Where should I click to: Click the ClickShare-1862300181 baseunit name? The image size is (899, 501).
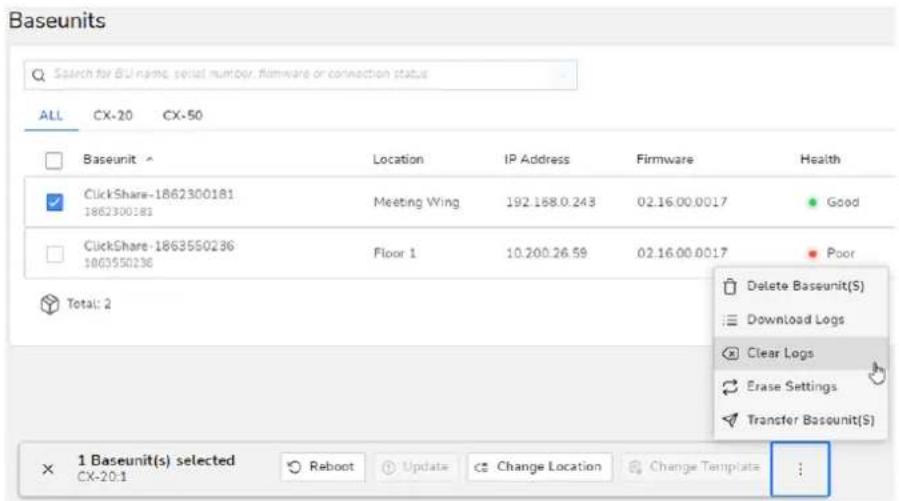(159, 195)
